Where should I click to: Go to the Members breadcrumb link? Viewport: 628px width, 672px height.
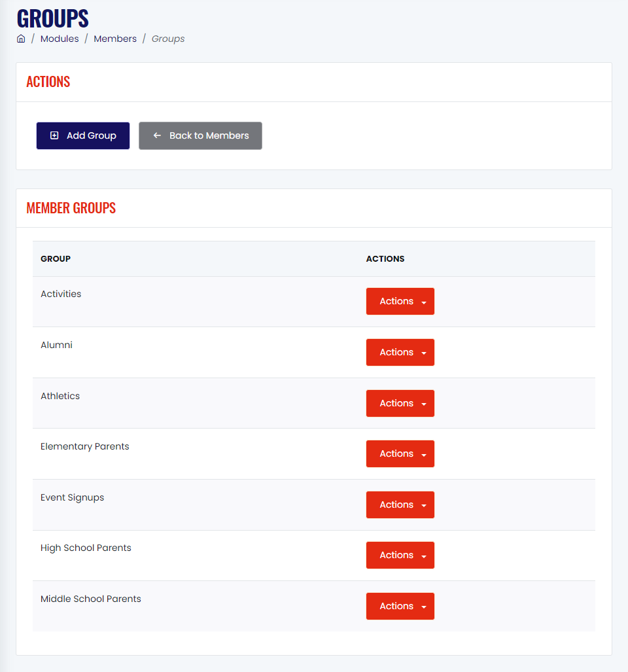coord(115,39)
